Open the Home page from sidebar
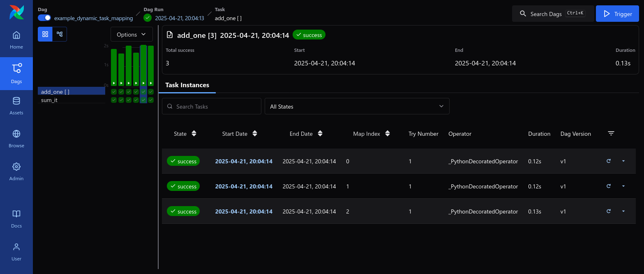 pos(16,40)
